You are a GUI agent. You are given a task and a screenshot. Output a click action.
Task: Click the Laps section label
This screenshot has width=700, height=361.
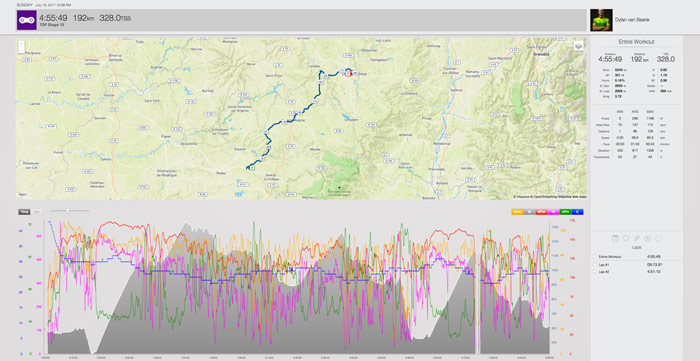(636, 246)
